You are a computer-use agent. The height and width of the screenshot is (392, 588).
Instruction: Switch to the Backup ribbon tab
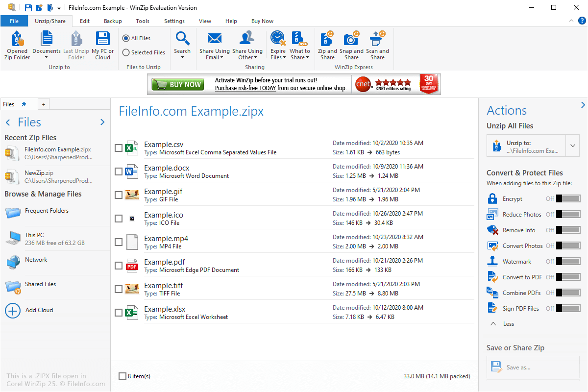tap(113, 21)
